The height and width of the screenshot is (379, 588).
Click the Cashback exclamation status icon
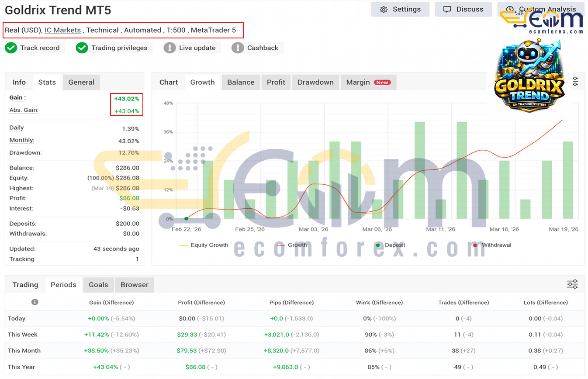click(238, 48)
